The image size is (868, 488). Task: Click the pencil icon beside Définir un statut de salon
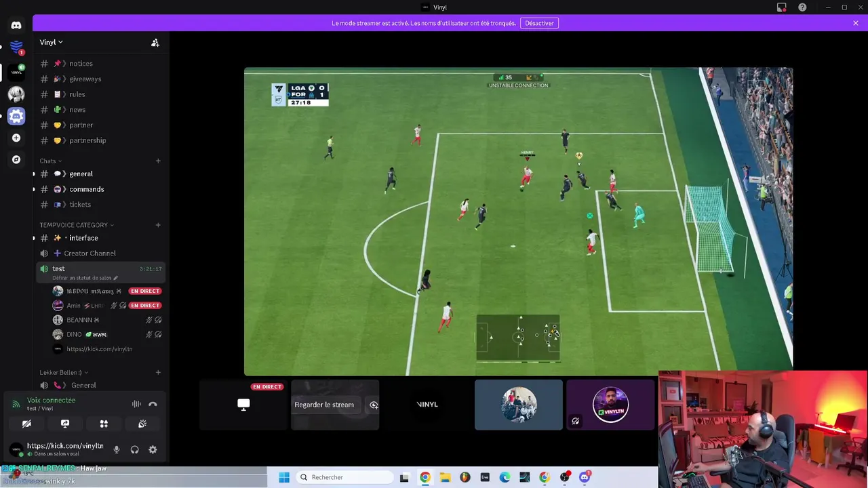[x=116, y=278]
